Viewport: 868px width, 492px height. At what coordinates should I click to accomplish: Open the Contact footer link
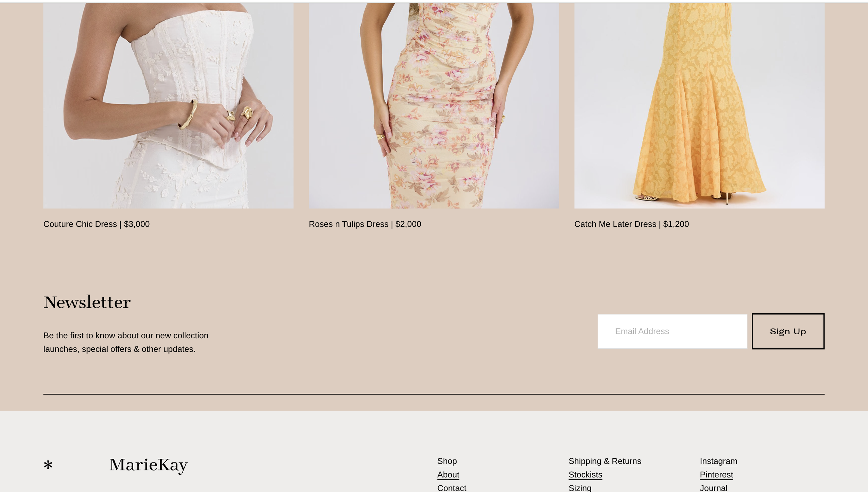(x=451, y=488)
